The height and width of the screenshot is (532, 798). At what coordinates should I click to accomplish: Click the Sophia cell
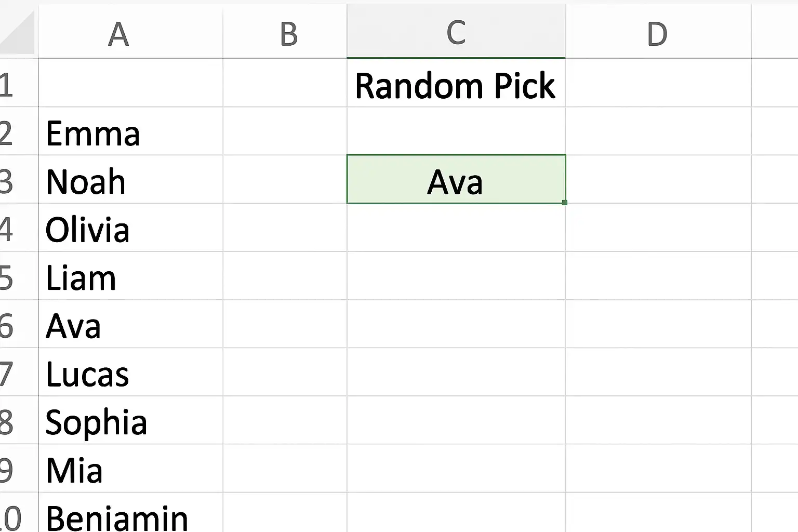tap(130, 420)
